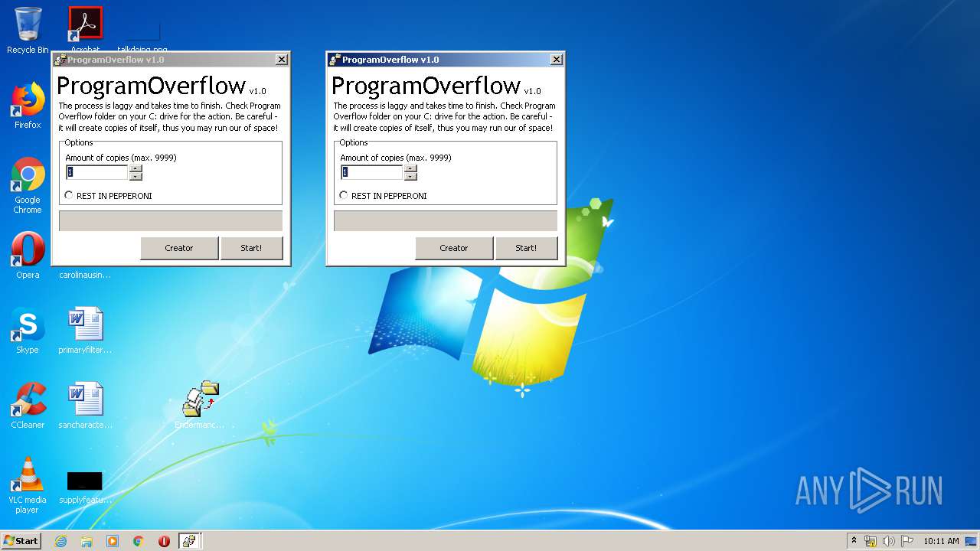Increase copies amount in left window
Viewport: 980px width, 551px height.
pyautogui.click(x=136, y=168)
